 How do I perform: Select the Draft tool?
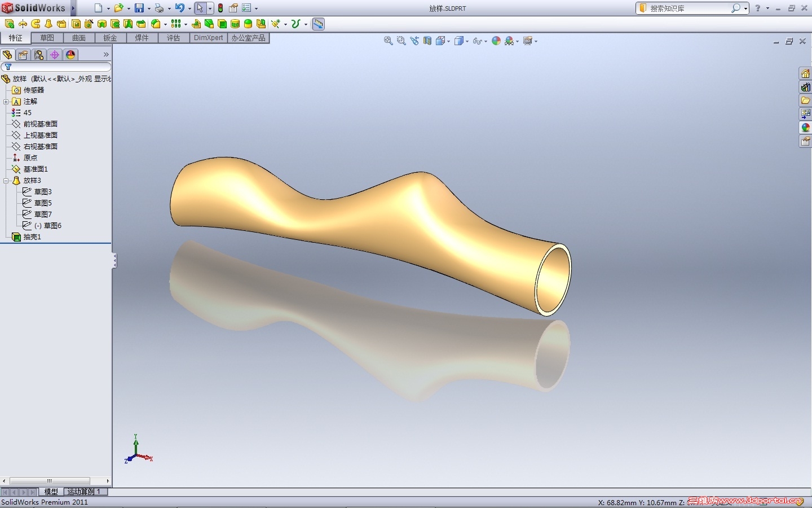click(x=209, y=24)
